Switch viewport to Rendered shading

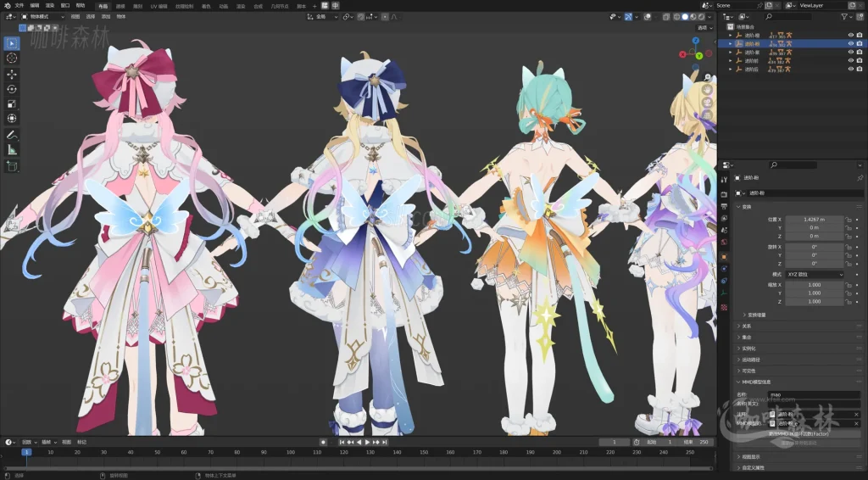701,17
